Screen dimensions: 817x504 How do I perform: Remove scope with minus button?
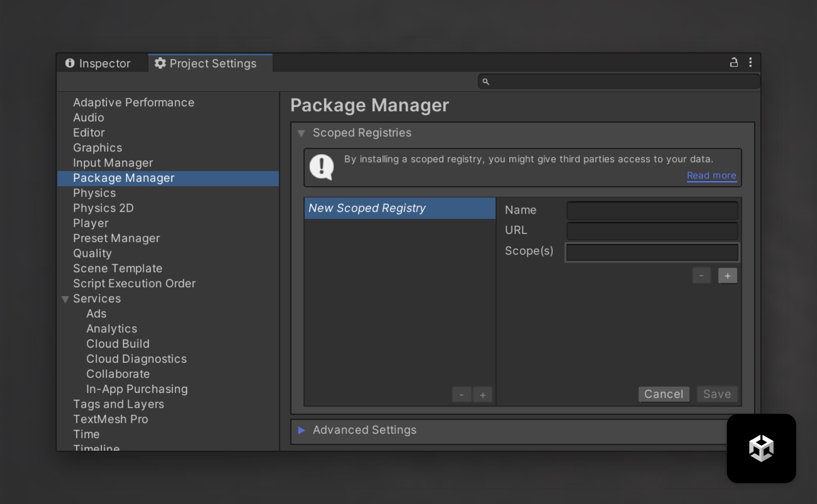click(701, 276)
